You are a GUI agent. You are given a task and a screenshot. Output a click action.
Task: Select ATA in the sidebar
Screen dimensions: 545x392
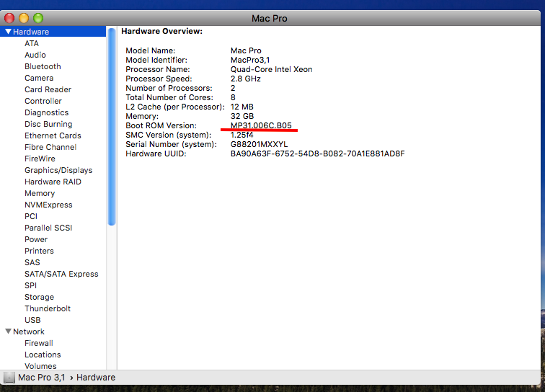(x=32, y=43)
